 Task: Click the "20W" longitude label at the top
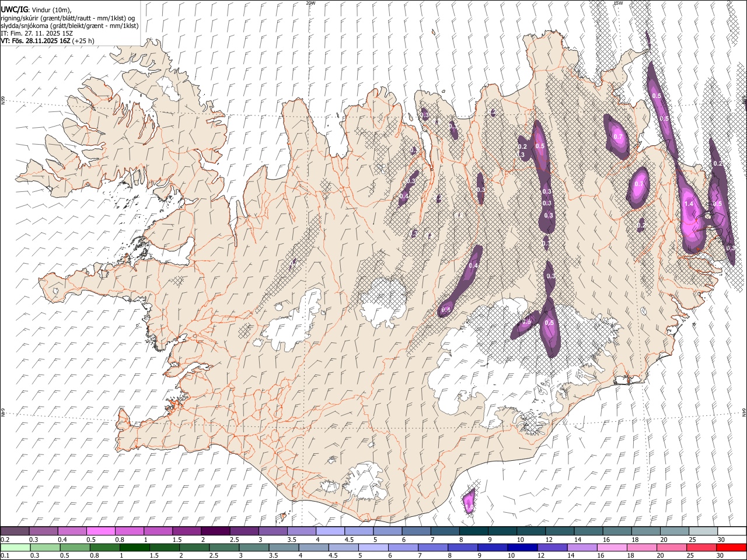pyautogui.click(x=311, y=3)
